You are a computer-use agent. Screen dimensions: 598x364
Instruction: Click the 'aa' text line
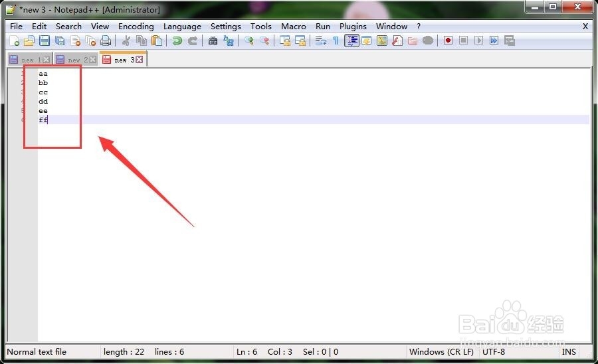tap(43, 74)
